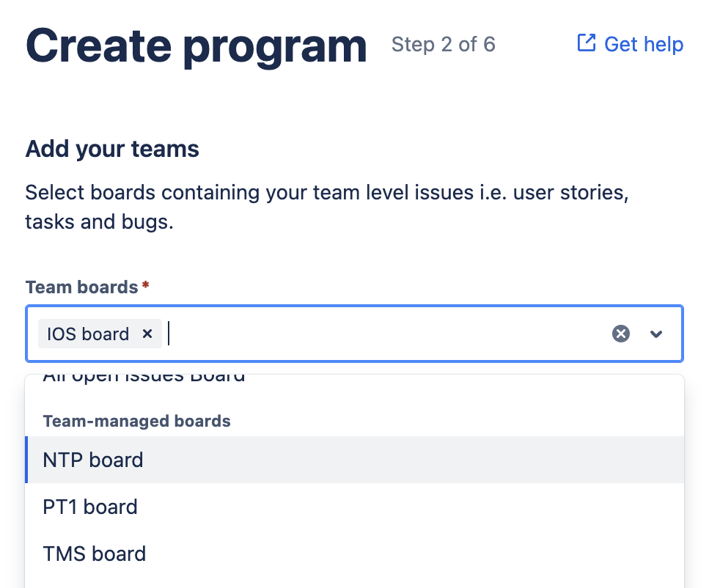Click the IOS board selected tag label
Viewport: 720px width, 588px height.
pyautogui.click(x=88, y=334)
